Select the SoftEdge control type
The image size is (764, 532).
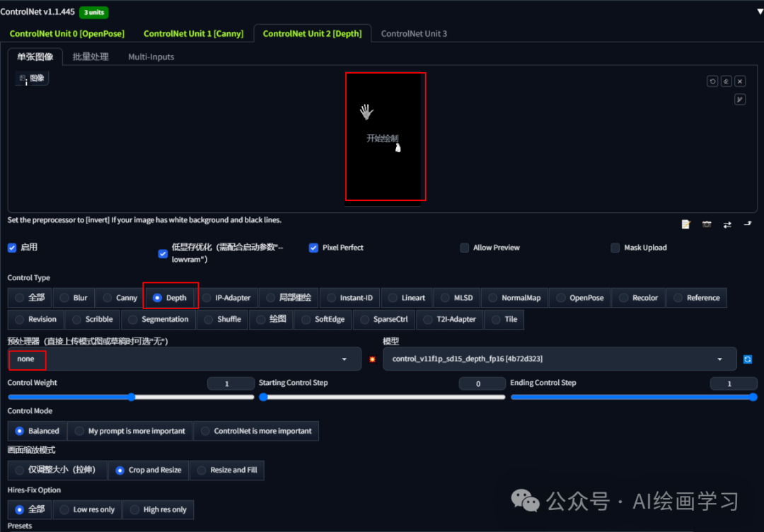tap(323, 320)
